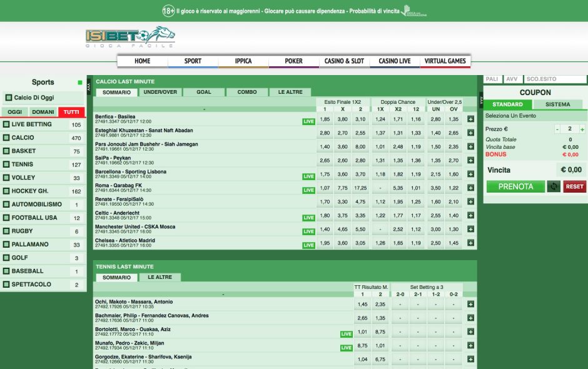The image size is (588, 369).
Task: Click LIVE badge on Celtic - Anderlecht
Action: tap(308, 218)
